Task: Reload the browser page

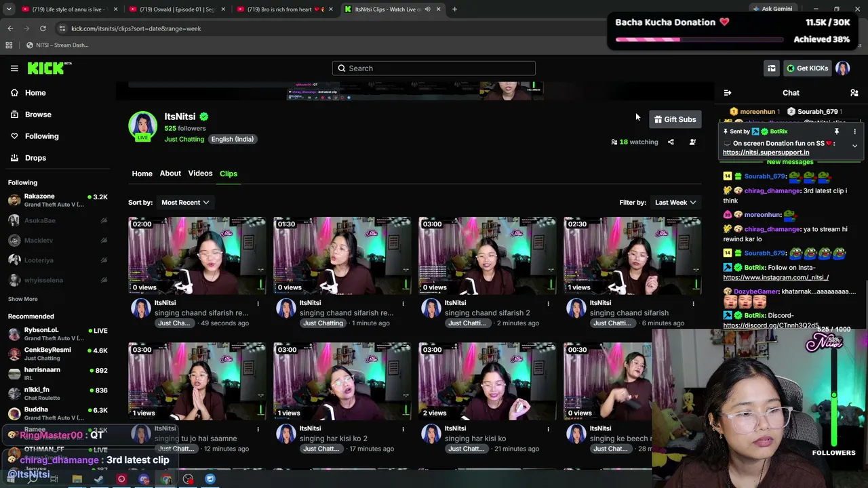Action: tap(43, 28)
